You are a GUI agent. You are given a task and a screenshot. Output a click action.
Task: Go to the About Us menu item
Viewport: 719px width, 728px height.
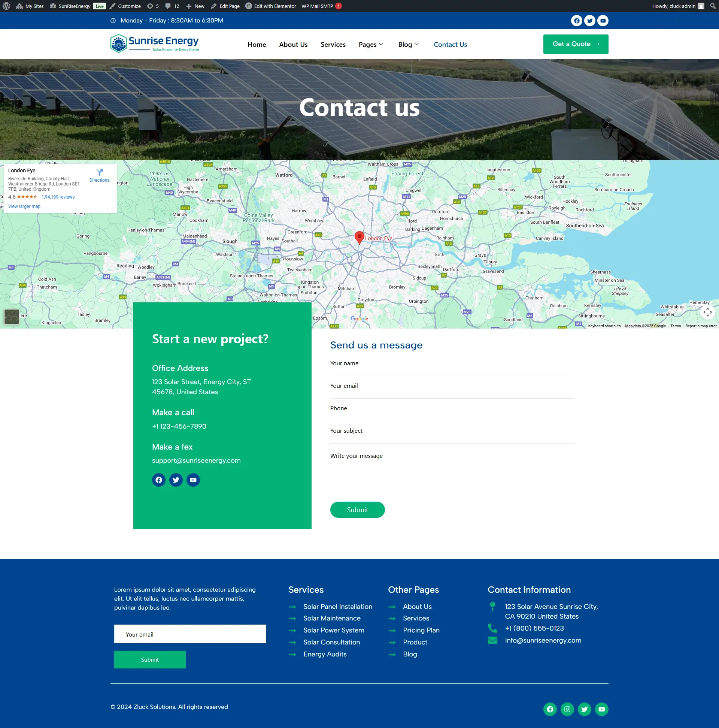[293, 45]
